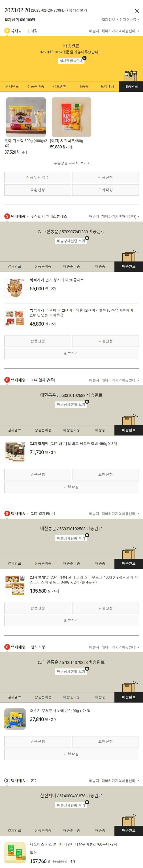Expand 배송지 for 멸치쇼핑 shipment
143x868 pixels.
click(x=114, y=647)
